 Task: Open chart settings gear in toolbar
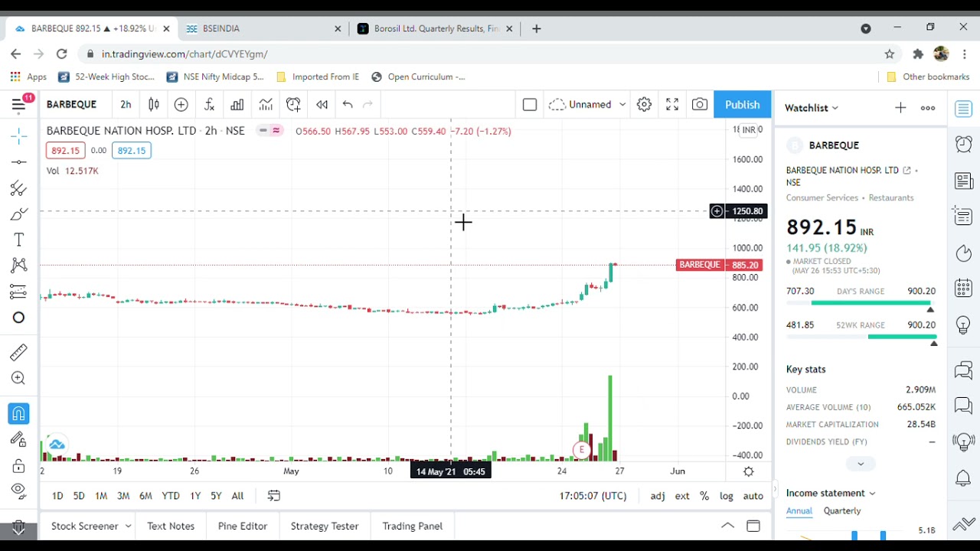[644, 105]
